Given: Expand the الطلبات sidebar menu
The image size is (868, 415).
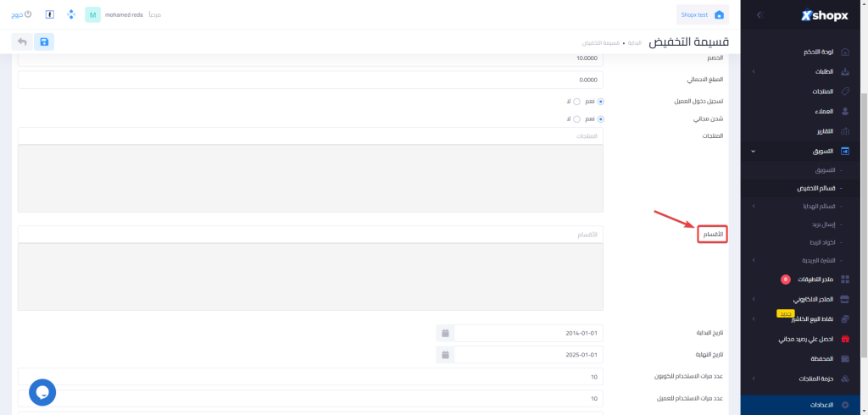Looking at the screenshot, I should click(x=754, y=72).
